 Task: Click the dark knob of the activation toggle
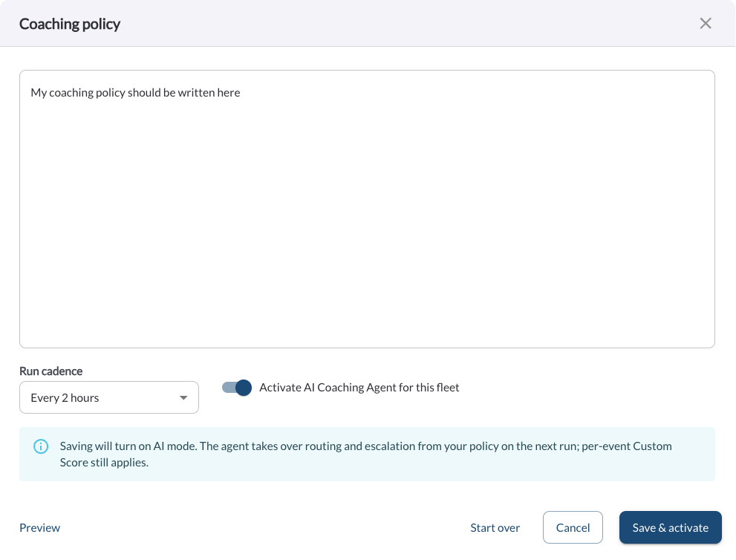tap(244, 388)
